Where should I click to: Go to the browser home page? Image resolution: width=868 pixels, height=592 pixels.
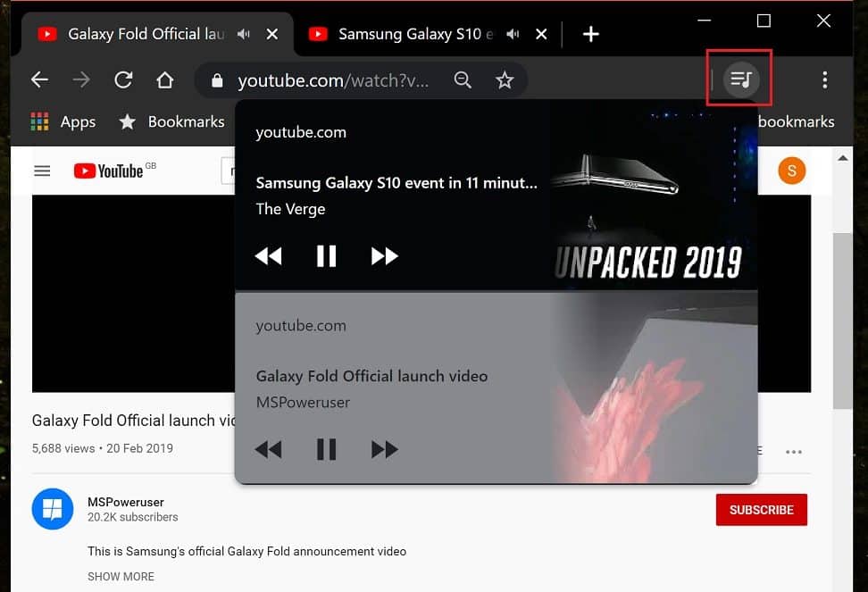(164, 80)
